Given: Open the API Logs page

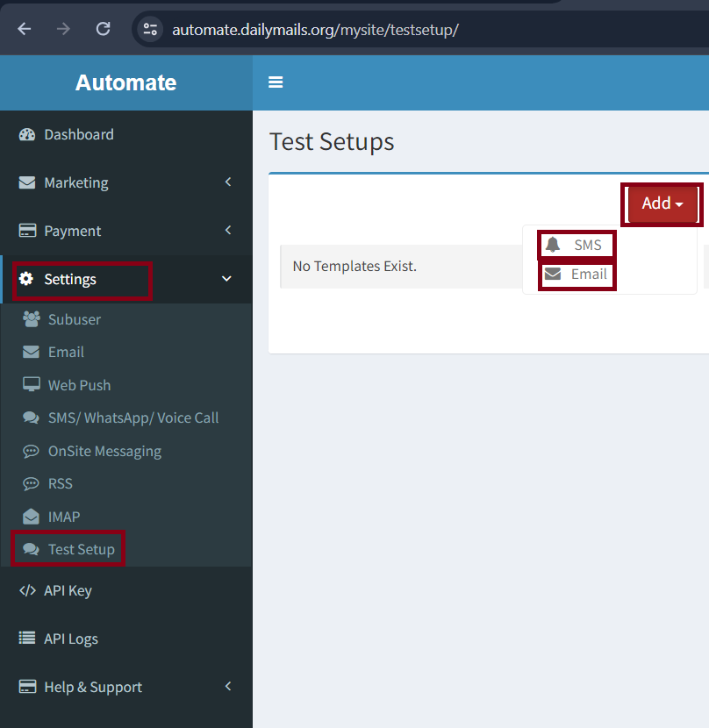Looking at the screenshot, I should 71,639.
